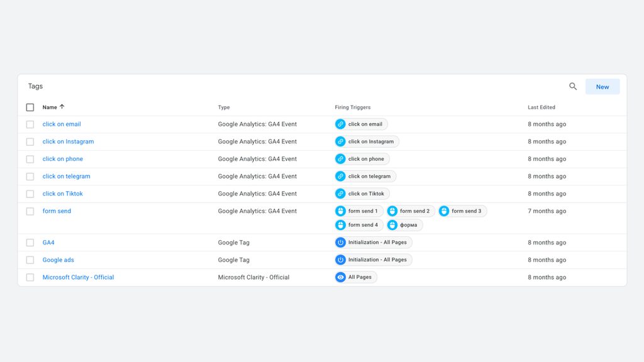
Task: Select the 'click on email' trigger chip label
Action: click(x=365, y=124)
